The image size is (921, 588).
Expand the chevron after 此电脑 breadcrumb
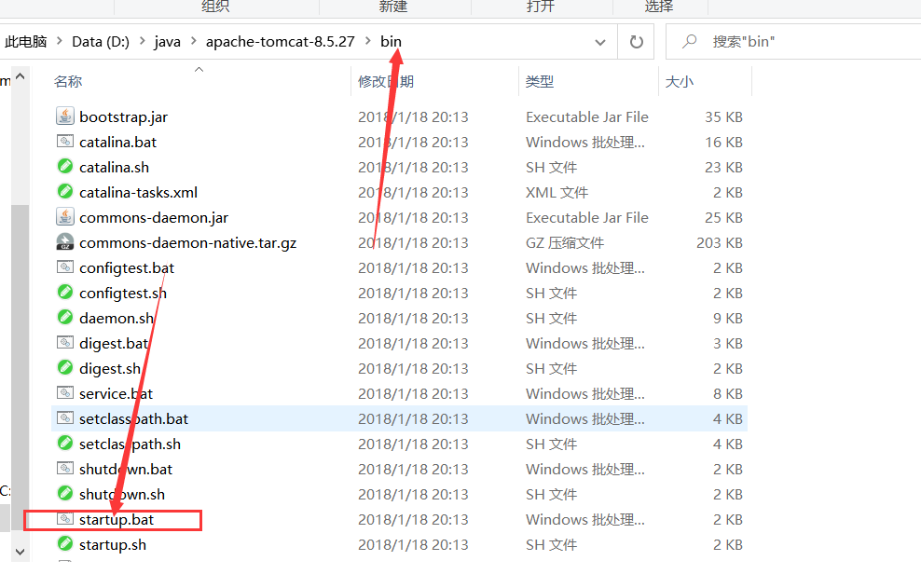click(x=60, y=41)
